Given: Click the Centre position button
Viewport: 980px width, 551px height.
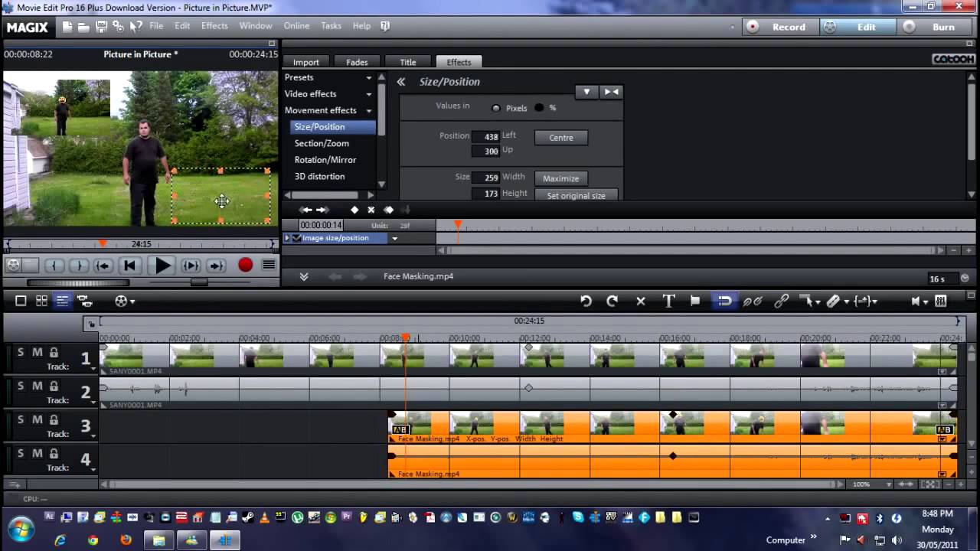Looking at the screenshot, I should pyautogui.click(x=561, y=138).
